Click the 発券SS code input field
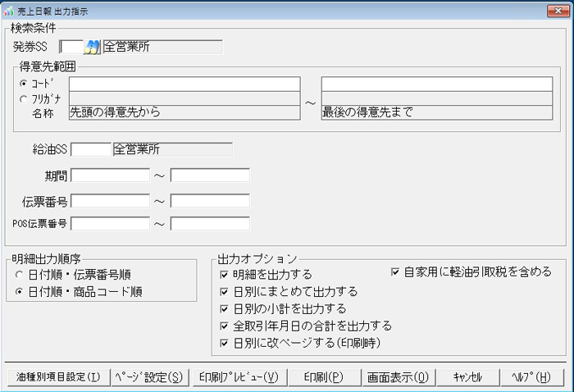 71,46
